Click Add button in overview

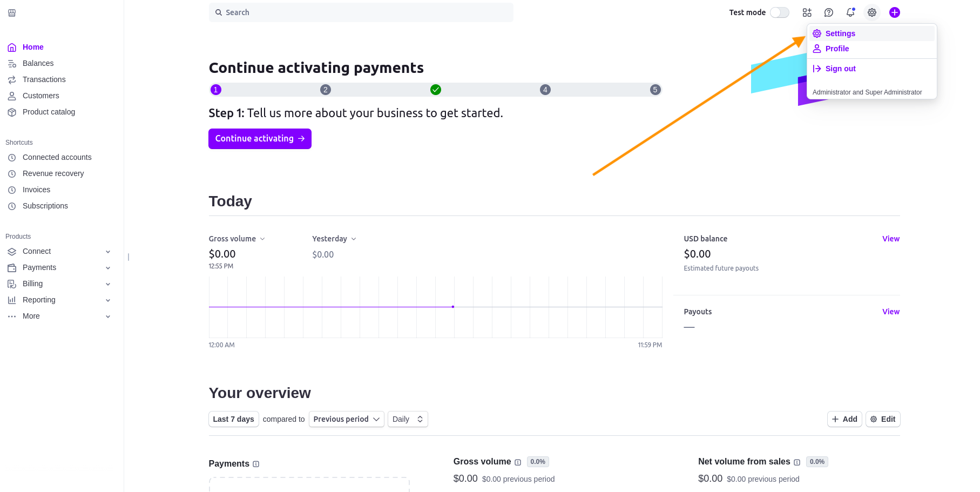tap(844, 419)
